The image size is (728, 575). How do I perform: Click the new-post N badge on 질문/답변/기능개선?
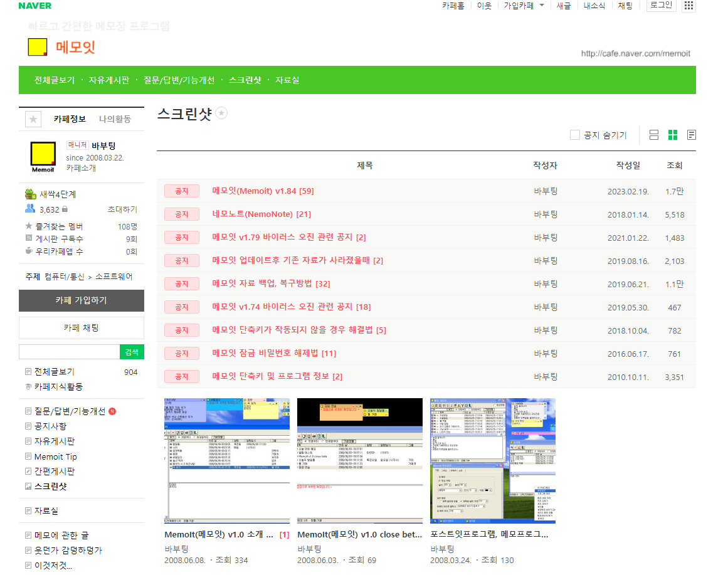click(112, 411)
